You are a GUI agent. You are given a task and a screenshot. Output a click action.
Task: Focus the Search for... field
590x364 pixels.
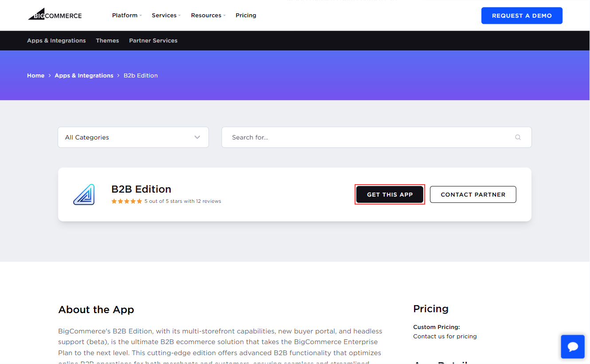point(376,137)
